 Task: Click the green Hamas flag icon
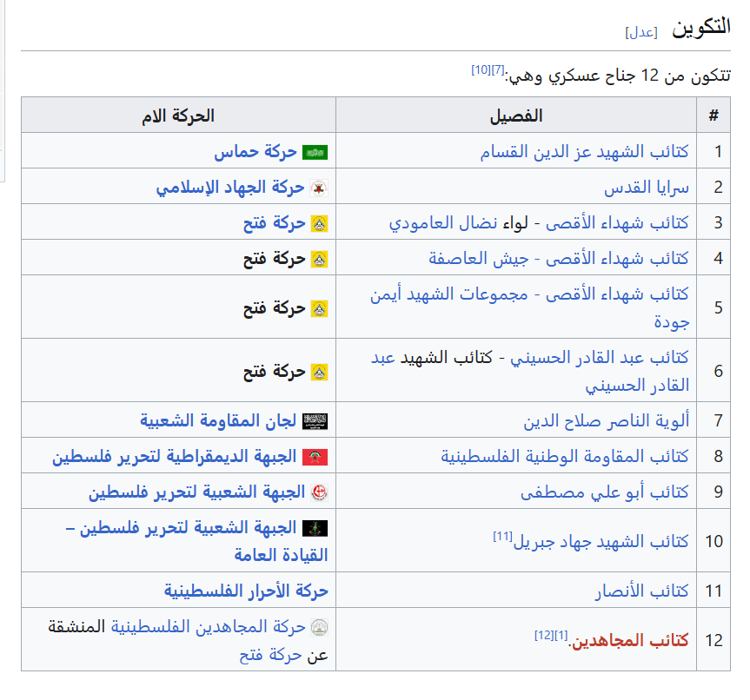(x=315, y=152)
